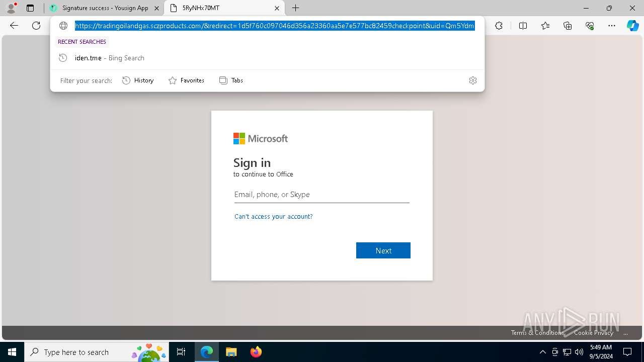Open Task View on taskbar
The width and height of the screenshot is (644, 362).
click(181, 352)
